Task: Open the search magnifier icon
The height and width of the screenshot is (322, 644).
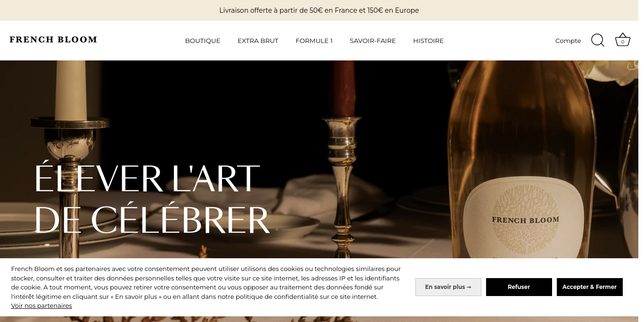Action: click(597, 41)
